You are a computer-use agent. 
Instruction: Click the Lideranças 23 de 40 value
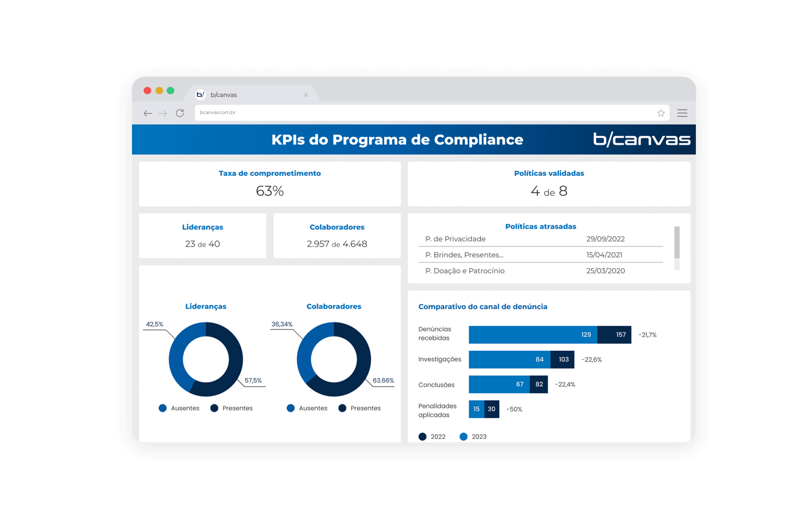pyautogui.click(x=202, y=244)
